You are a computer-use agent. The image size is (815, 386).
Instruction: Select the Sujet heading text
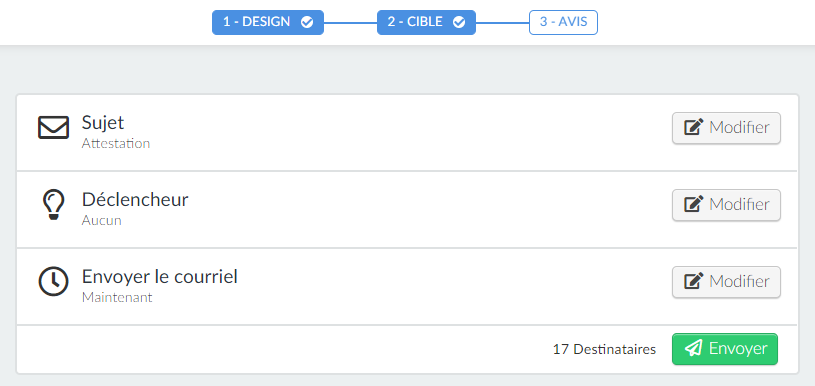(103, 123)
